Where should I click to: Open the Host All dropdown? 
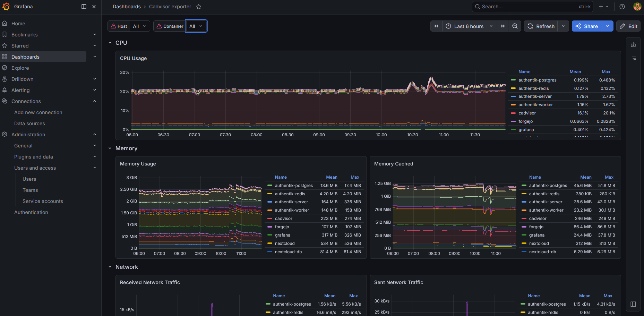coord(140,26)
